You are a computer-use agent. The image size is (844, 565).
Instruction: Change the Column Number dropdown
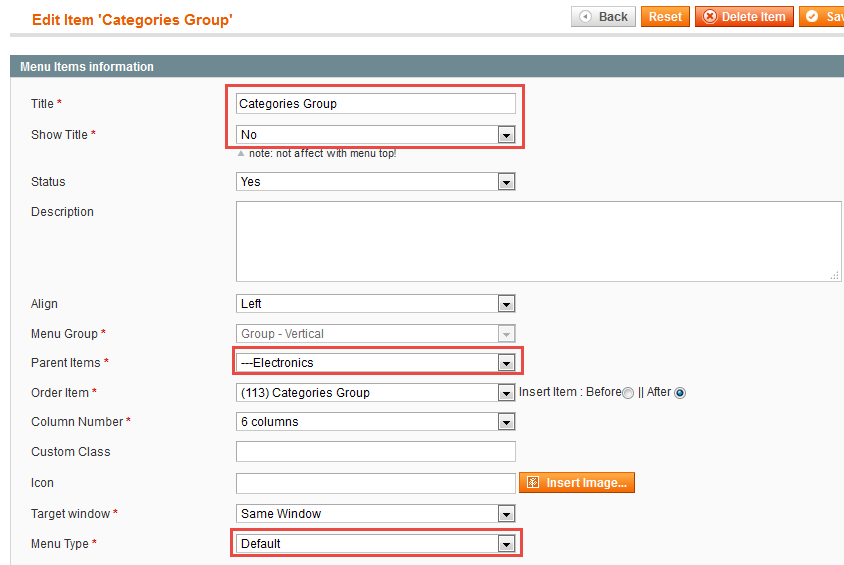[376, 422]
